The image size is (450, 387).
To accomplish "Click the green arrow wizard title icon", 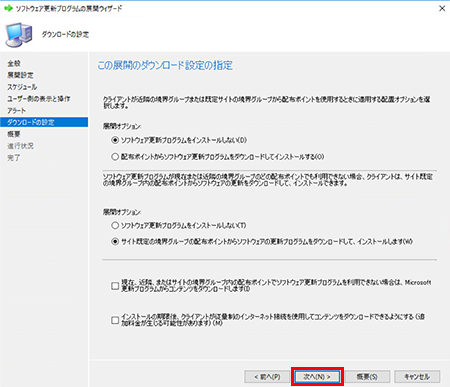I will tap(8, 8).
